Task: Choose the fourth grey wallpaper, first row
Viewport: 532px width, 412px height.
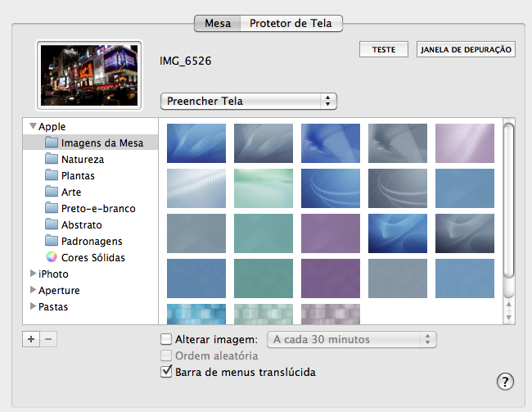Action: click(x=398, y=143)
